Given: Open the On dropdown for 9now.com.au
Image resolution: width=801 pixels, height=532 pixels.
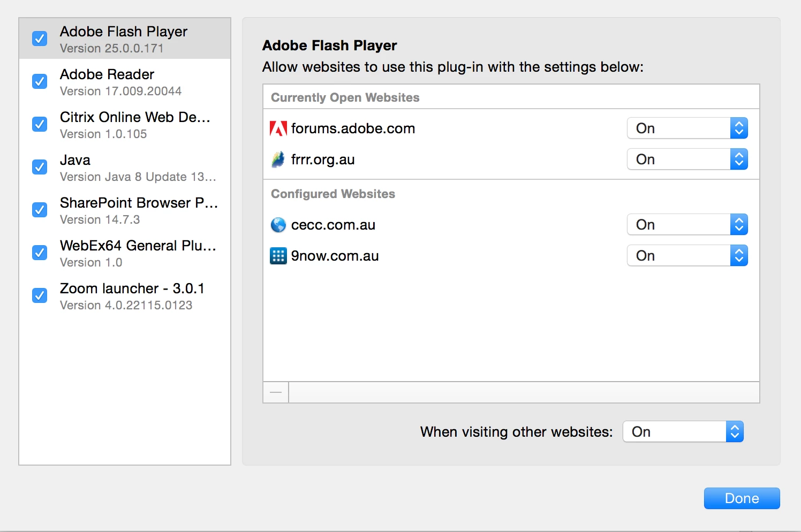Looking at the screenshot, I should [x=687, y=256].
